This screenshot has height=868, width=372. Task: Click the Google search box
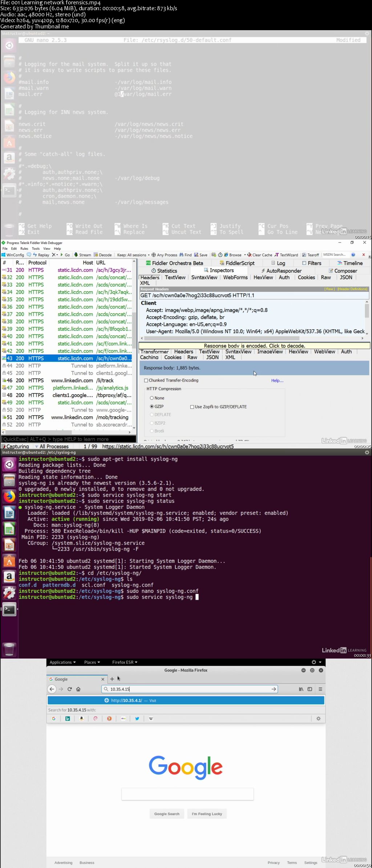pos(187,794)
